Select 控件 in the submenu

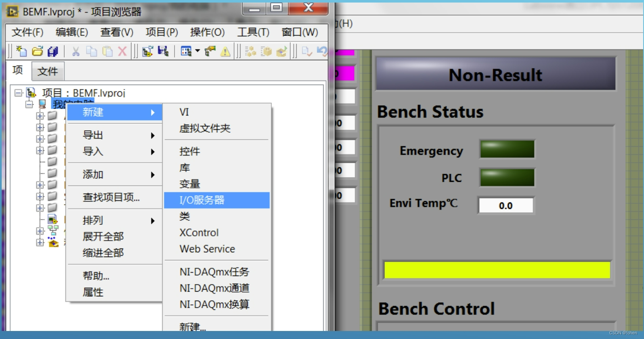coord(217,151)
